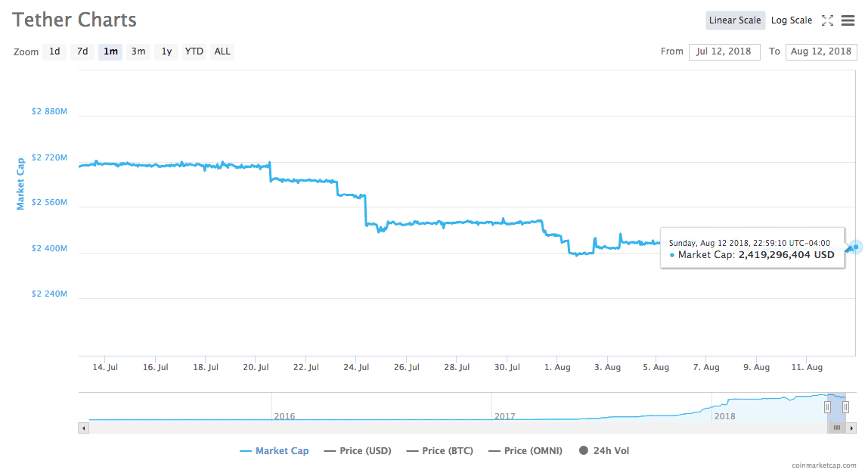
Task: Click the navigator scrollbar thumb grip
Action: pos(837,428)
